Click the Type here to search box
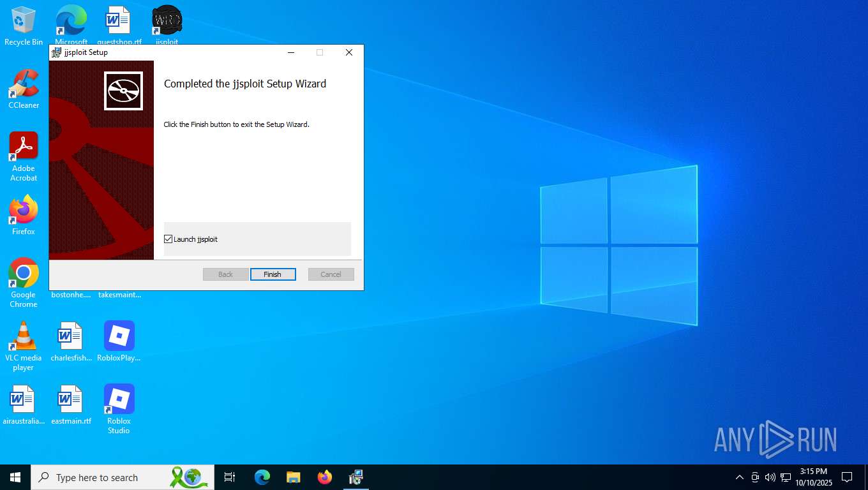Screen dimensions: 868x490 (x=123, y=477)
